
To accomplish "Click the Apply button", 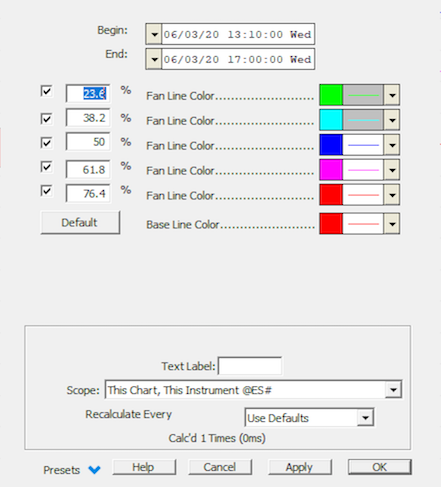I will (299, 467).
